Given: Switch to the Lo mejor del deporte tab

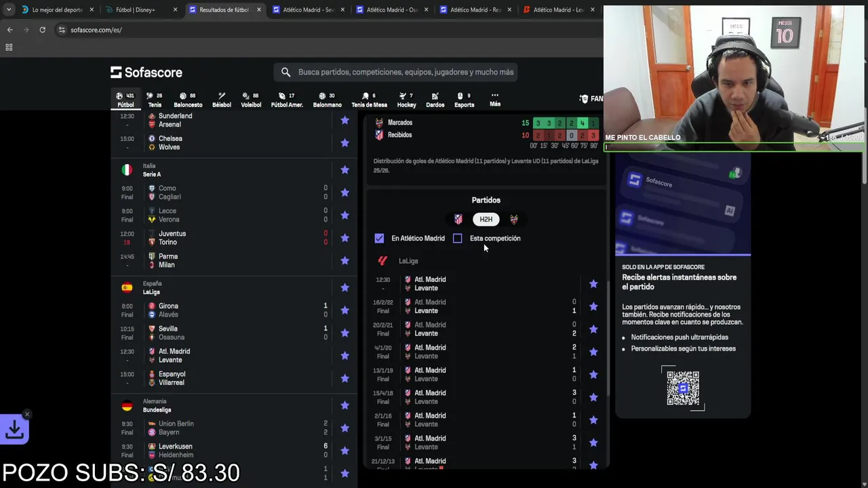Looking at the screenshot, I should pyautogui.click(x=57, y=9).
